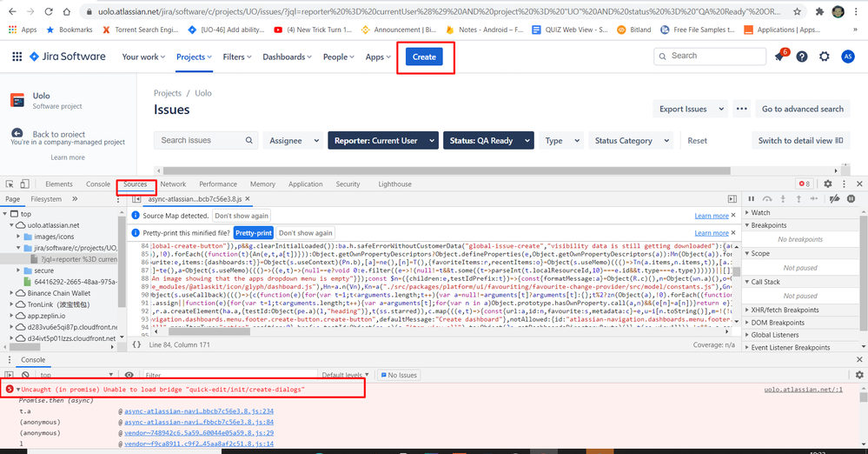The width and height of the screenshot is (868, 454).
Task: Open the three-dot more actions button near Export Issues
Action: pos(742,110)
